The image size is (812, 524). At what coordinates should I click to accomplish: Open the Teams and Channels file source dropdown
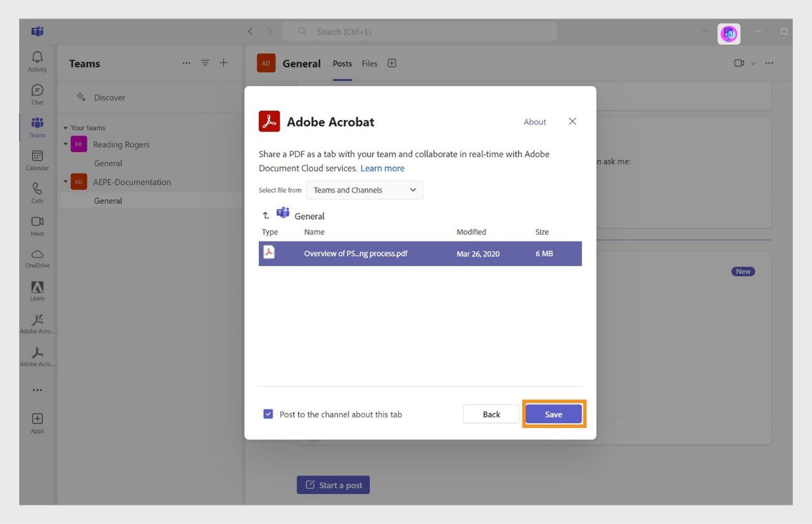coord(364,190)
